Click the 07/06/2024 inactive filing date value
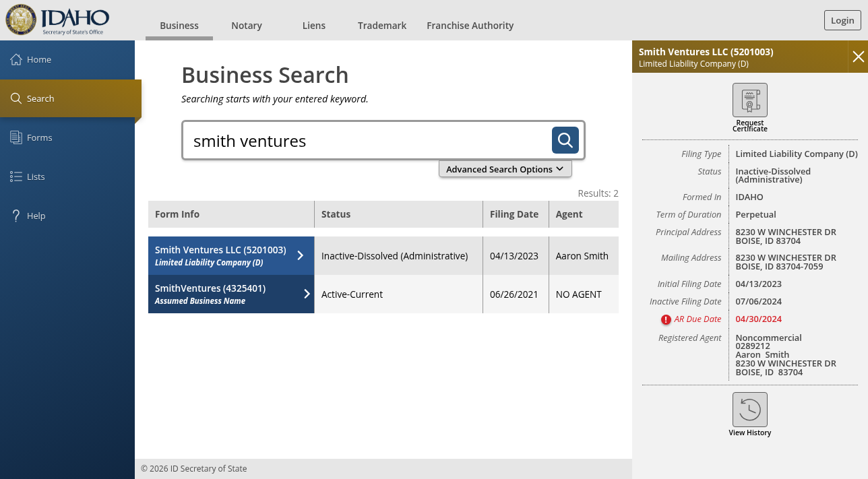This screenshot has height=479, width=868. [x=759, y=302]
